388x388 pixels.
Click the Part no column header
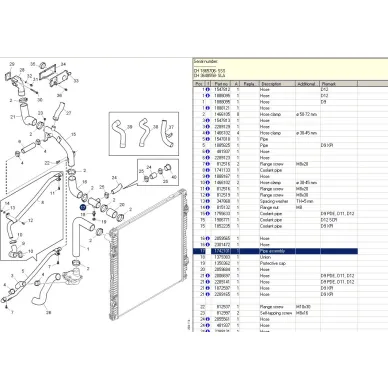(222, 84)
